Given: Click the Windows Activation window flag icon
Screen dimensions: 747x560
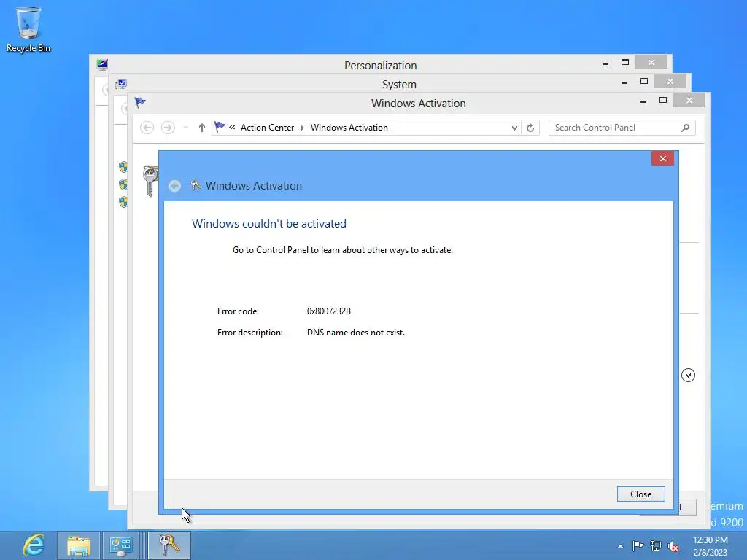Looking at the screenshot, I should click(140, 102).
